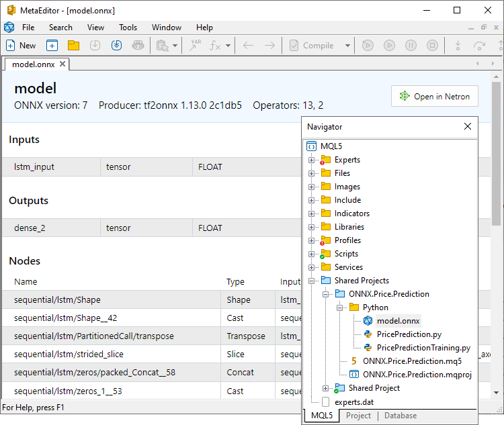Viewport: 504px width, 425px height.
Task: Select model.onnx in Navigator tree
Action: (x=398, y=321)
